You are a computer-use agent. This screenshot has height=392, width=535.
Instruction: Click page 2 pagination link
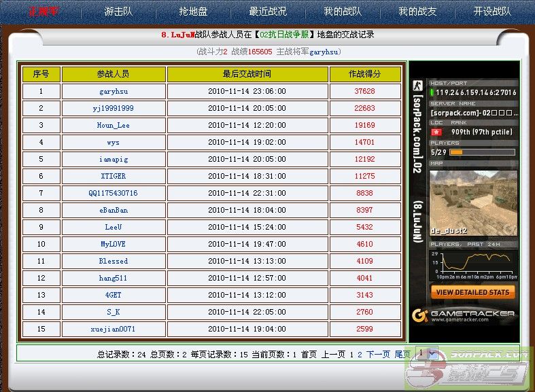[x=360, y=354]
